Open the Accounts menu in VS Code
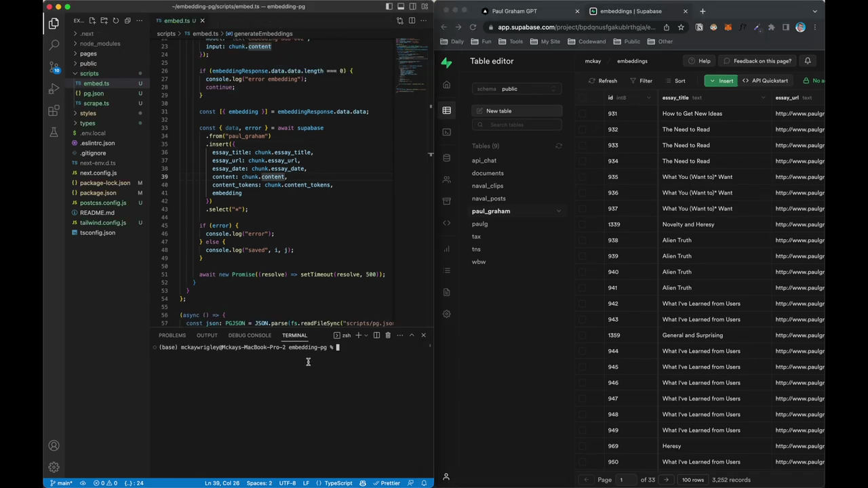Image resolution: width=868 pixels, height=488 pixels. [54, 445]
